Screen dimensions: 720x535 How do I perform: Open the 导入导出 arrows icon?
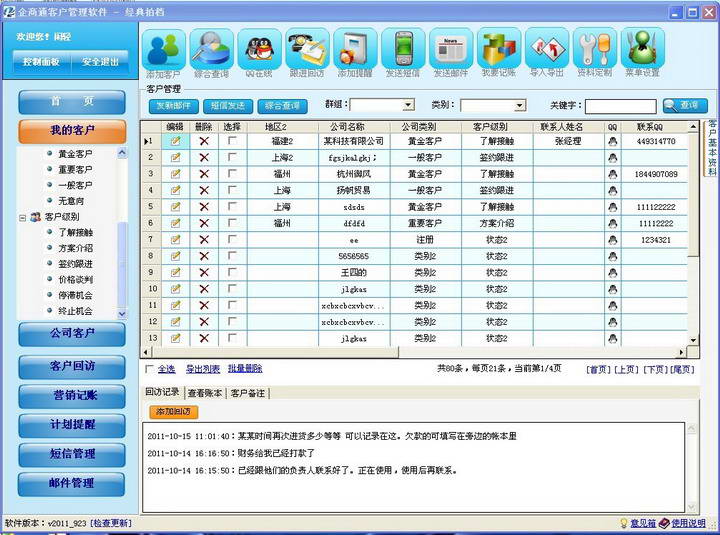[546, 49]
